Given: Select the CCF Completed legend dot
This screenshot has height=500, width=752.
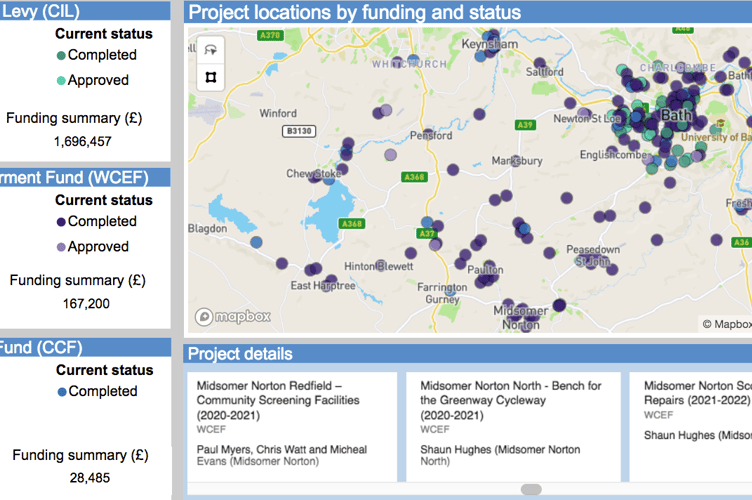Looking at the screenshot, I should tap(62, 392).
